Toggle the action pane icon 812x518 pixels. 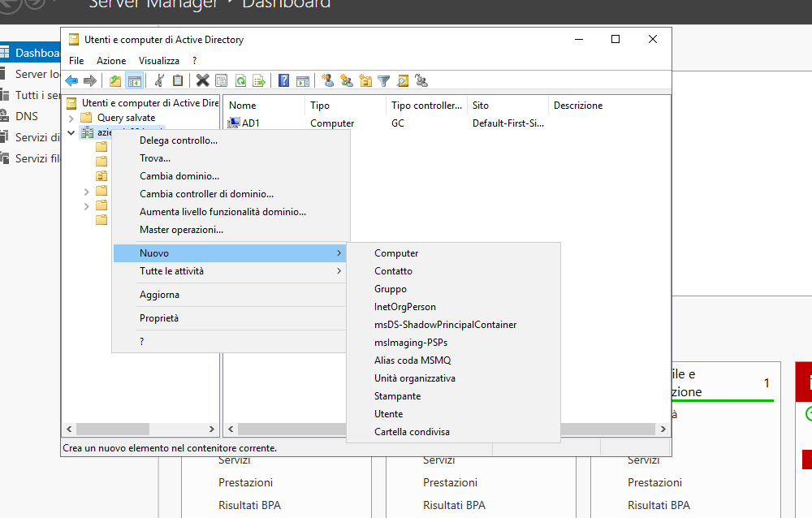pyautogui.click(x=302, y=81)
